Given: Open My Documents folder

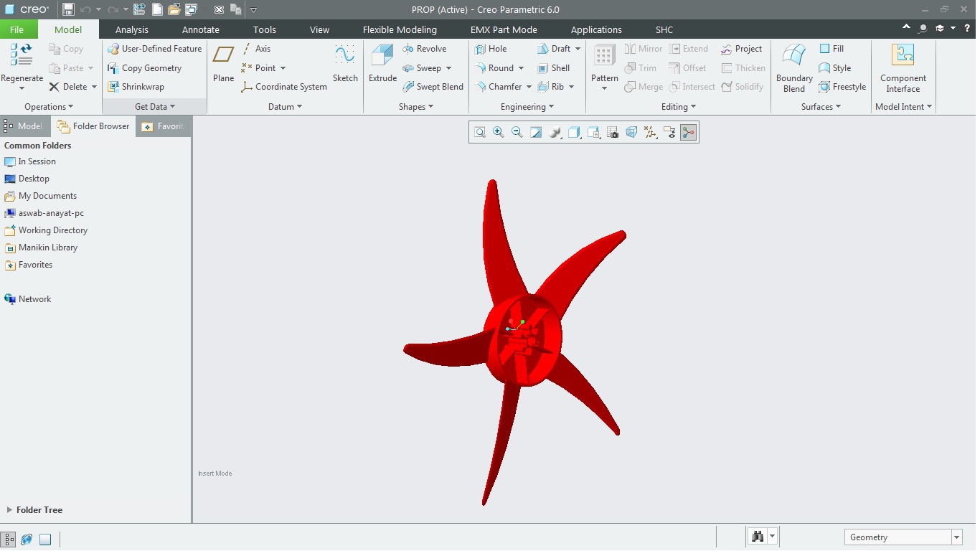Looking at the screenshot, I should click(40, 196).
